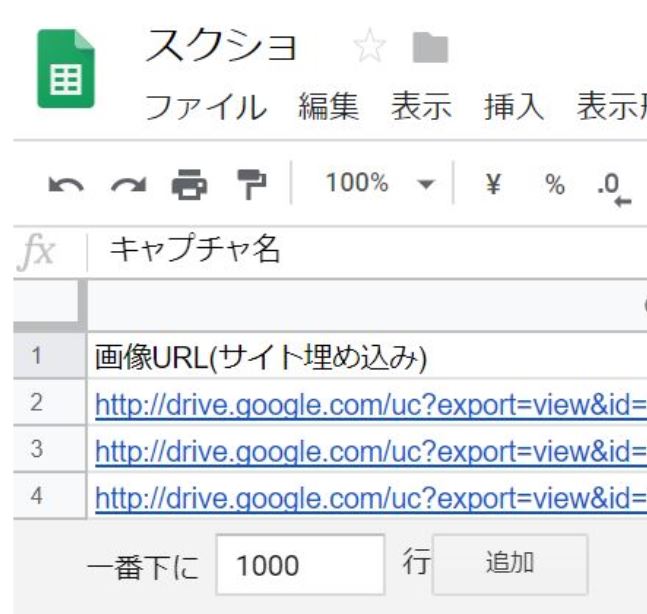
Task: Open the 編集 menu
Action: [x=328, y=106]
